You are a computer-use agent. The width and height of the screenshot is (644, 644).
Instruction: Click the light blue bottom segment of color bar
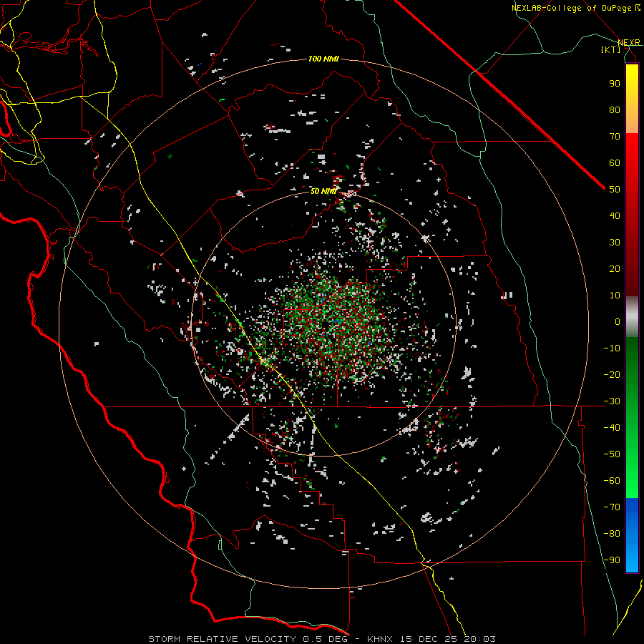point(632,557)
